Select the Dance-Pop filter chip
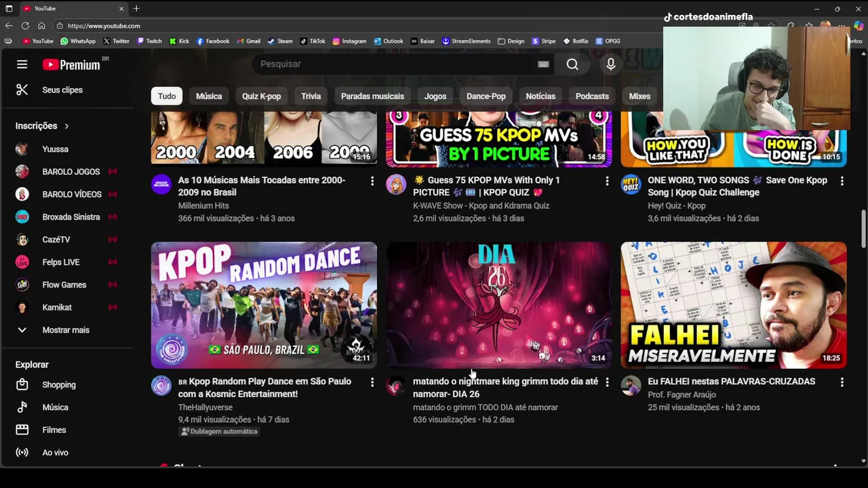The width and height of the screenshot is (868, 488). pyautogui.click(x=486, y=96)
